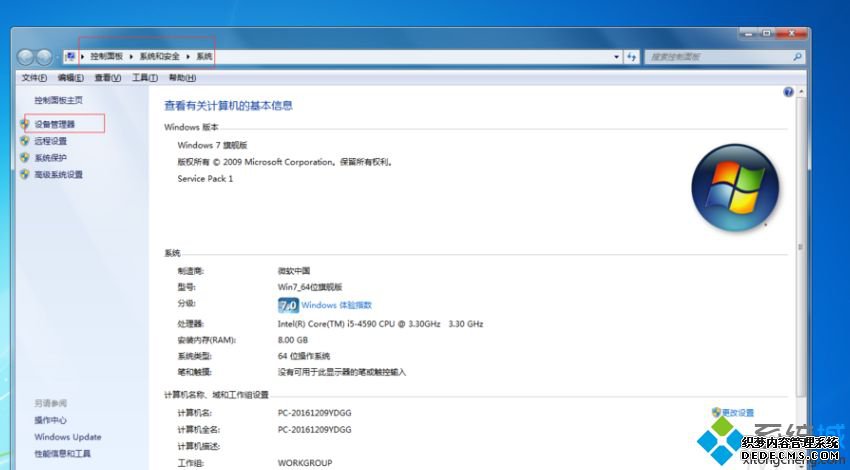Image resolution: width=850 pixels, height=470 pixels.
Task: Select the 没有可用于此显示器的笔或触控输入 text
Action: coord(342,372)
